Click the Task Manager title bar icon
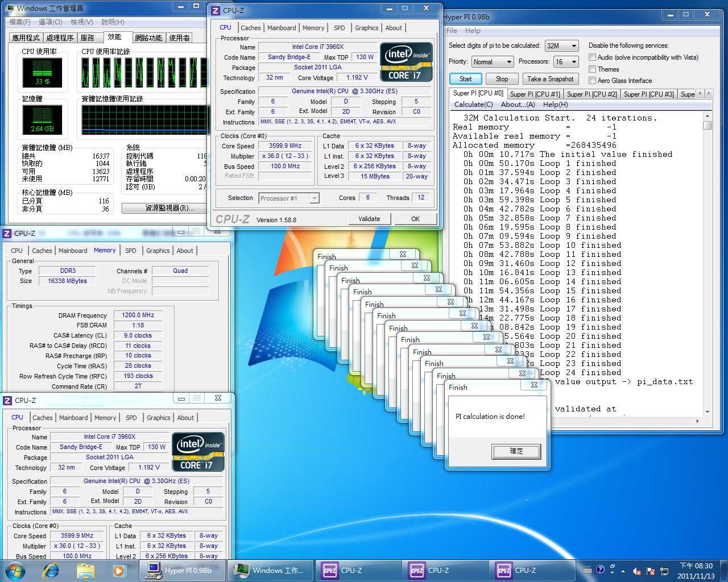 [x=10, y=8]
